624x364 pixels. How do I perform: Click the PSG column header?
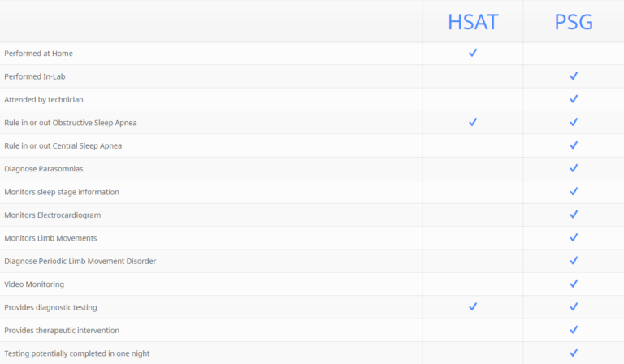(x=573, y=22)
